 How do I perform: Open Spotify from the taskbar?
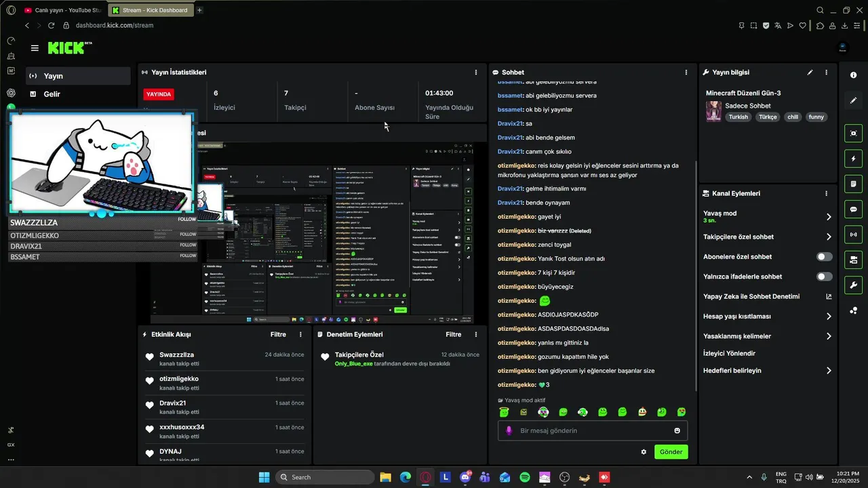click(525, 477)
